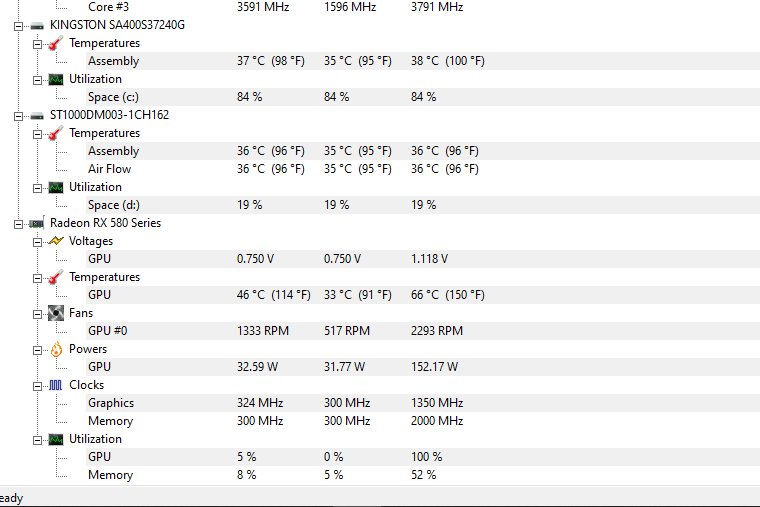Screen dimensions: 760x507
Task: Collapse the Powers section of the GPU
Action: (37, 350)
